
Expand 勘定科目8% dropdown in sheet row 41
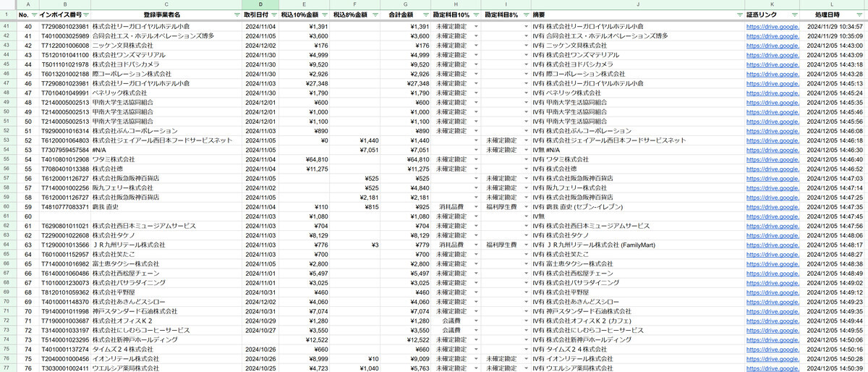526,27
